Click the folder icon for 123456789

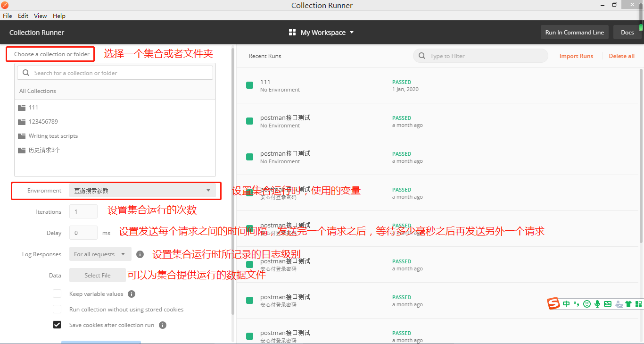click(22, 122)
